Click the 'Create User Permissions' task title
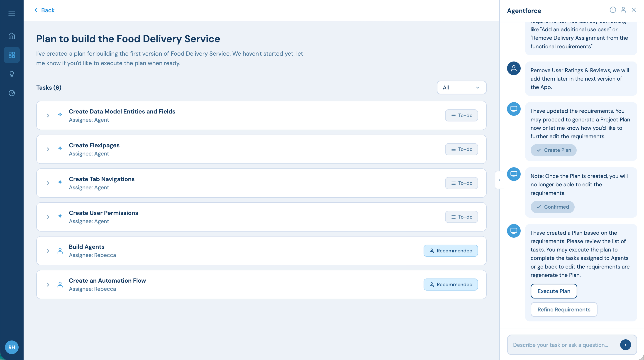 pos(103,213)
